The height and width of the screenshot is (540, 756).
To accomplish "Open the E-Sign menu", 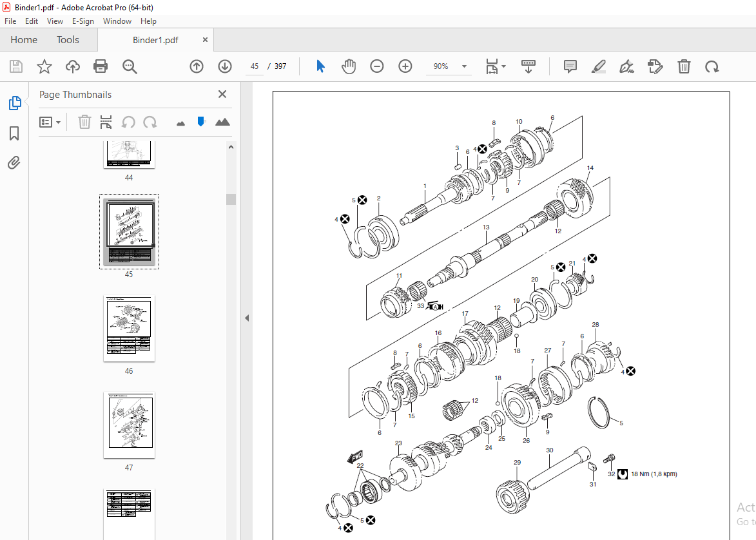I will point(83,21).
